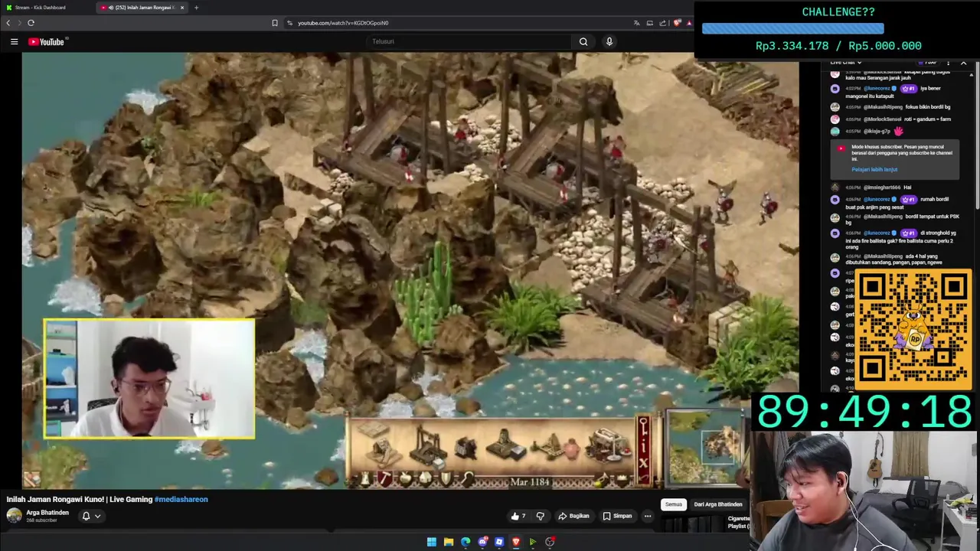This screenshot has height=551, width=980.
Task: Select the Dari Arga Bhatinden chip
Action: click(x=718, y=504)
